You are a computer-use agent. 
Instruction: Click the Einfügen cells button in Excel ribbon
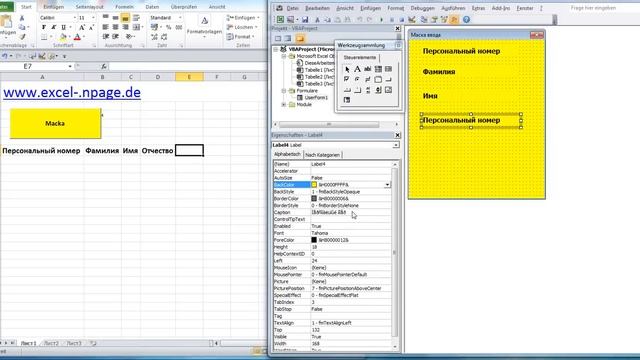pyautogui.click(x=243, y=18)
